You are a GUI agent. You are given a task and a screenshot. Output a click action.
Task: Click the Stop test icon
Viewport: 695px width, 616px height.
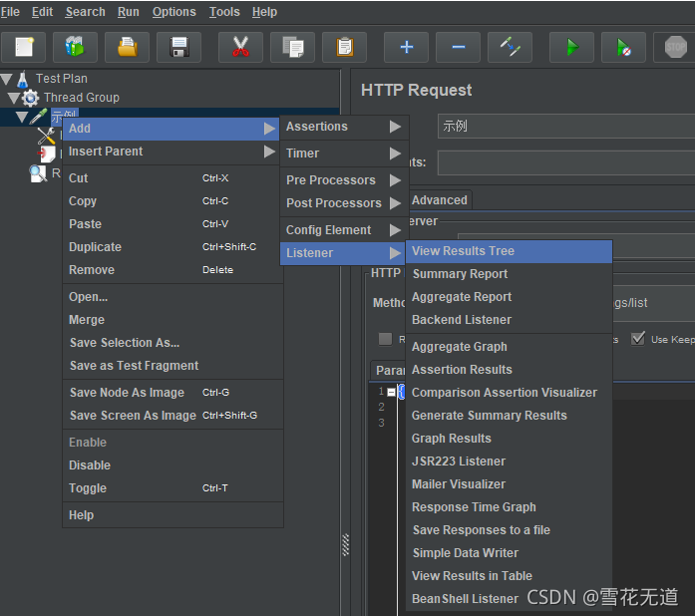coord(675,47)
